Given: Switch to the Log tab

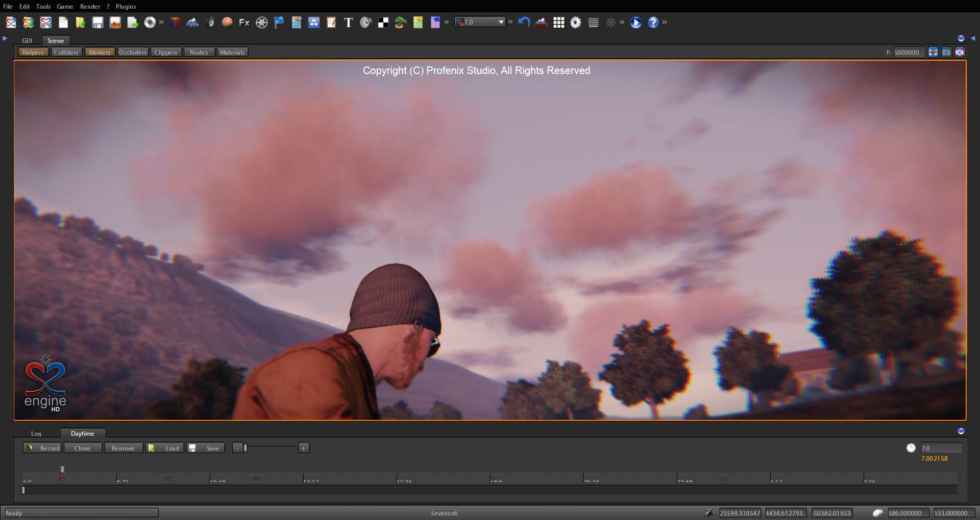Looking at the screenshot, I should click(36, 433).
